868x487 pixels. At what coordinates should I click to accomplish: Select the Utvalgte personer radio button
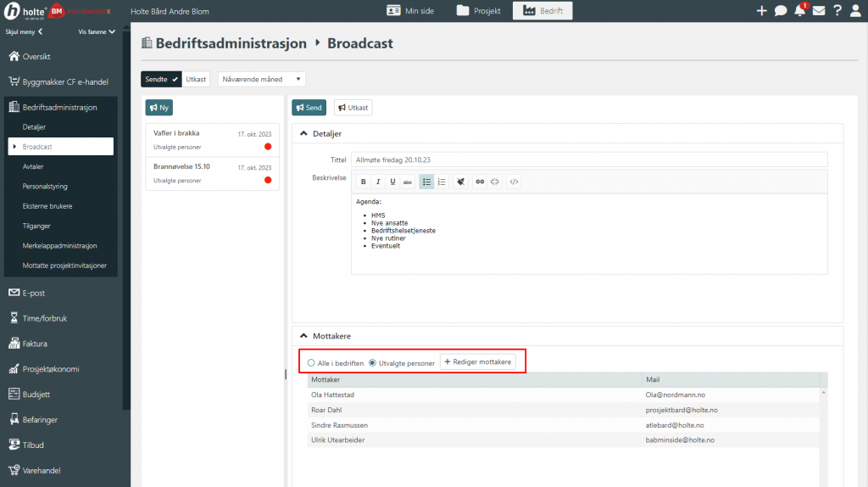point(373,363)
